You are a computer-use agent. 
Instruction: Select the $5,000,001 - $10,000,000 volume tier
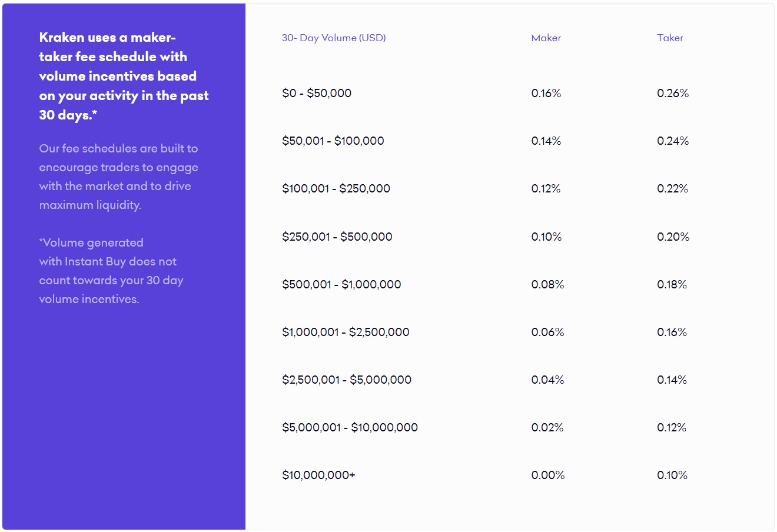coord(350,427)
